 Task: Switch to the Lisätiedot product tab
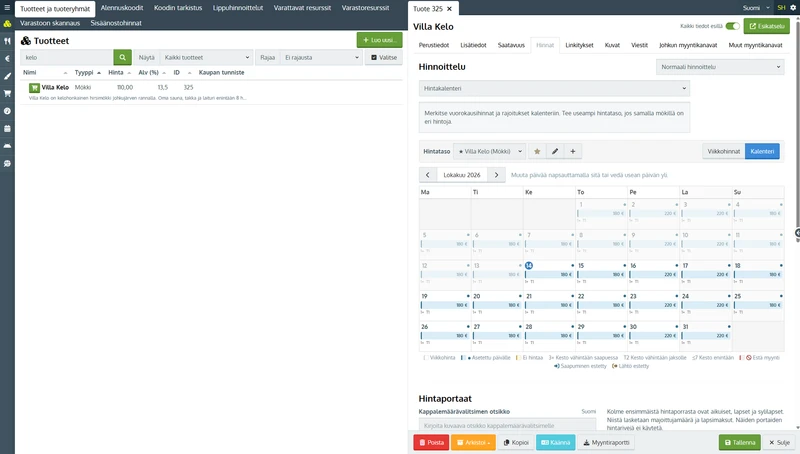[473, 45]
